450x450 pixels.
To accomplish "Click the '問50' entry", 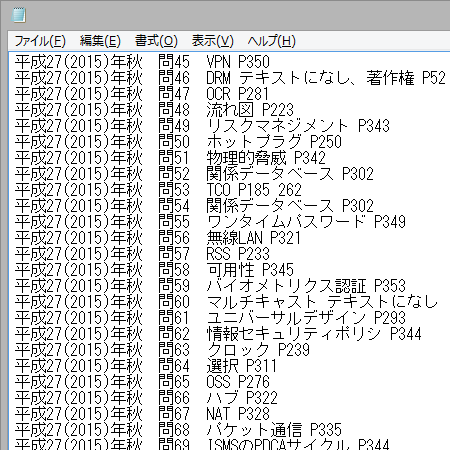I will tap(174, 142).
